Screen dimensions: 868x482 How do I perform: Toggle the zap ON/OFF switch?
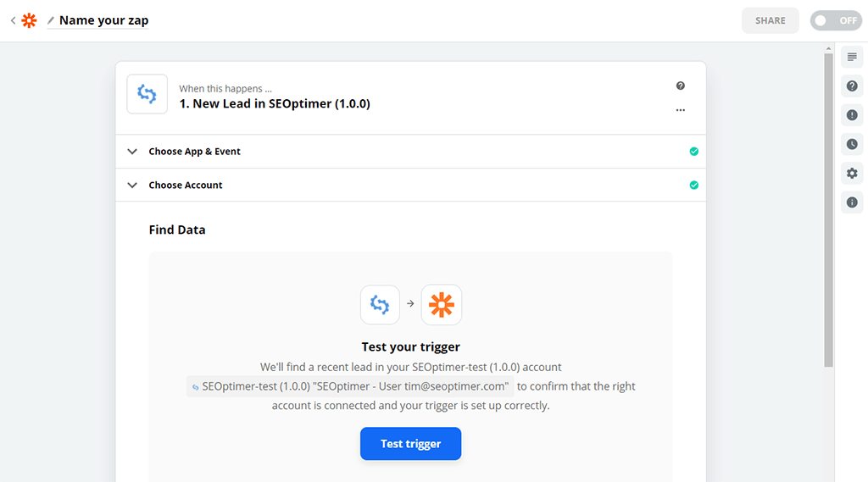click(x=835, y=20)
